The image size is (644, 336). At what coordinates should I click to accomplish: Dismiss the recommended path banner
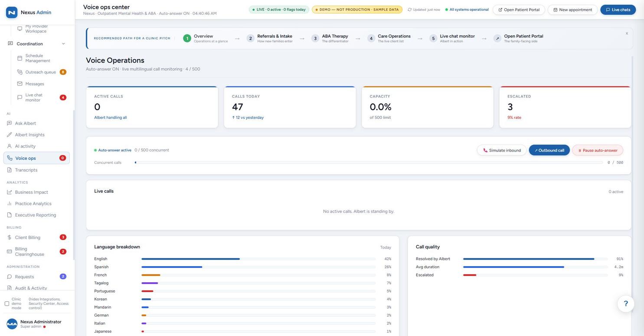(627, 33)
